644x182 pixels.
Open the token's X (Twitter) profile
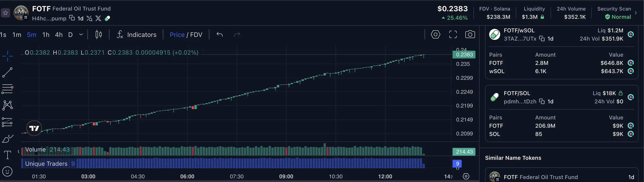98,18
